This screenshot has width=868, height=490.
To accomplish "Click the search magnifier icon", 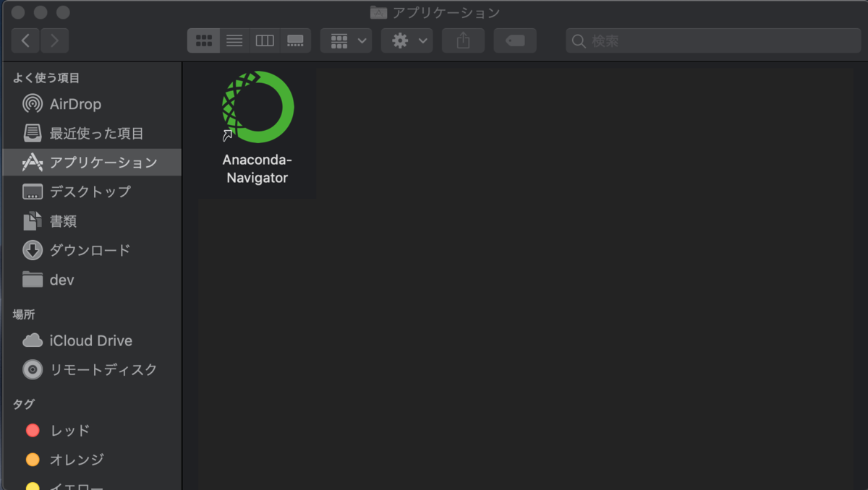I will [579, 40].
